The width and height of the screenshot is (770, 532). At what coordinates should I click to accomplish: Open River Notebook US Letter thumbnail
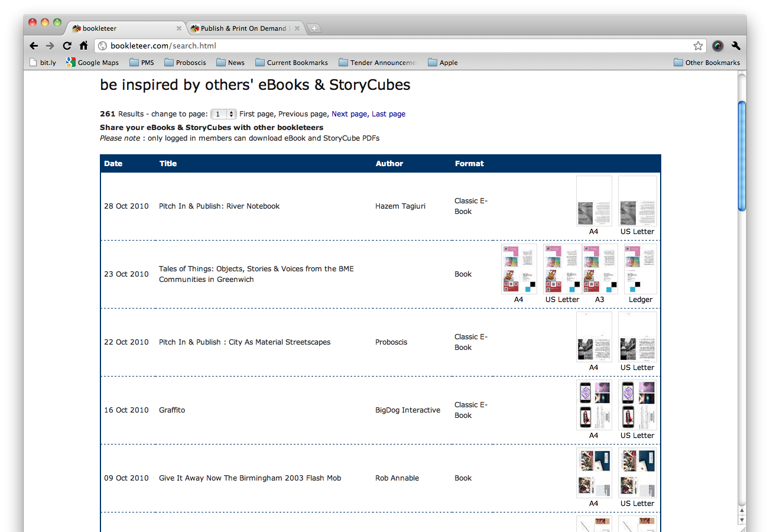coord(638,201)
